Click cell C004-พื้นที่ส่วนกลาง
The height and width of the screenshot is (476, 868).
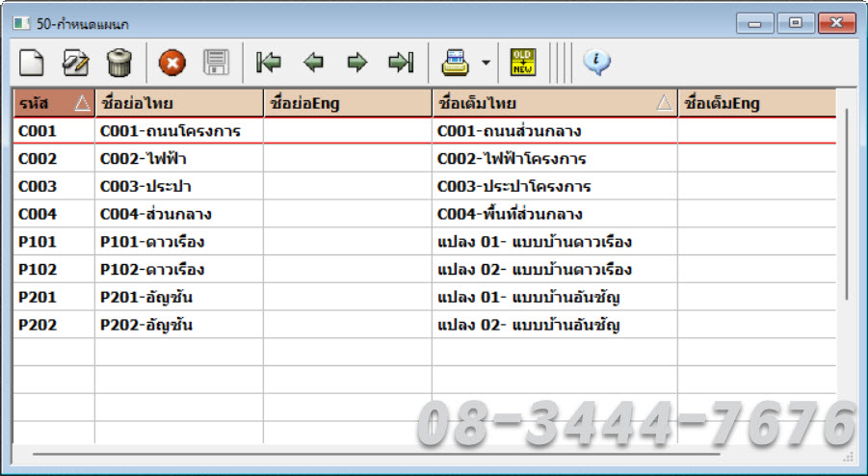[x=555, y=214]
